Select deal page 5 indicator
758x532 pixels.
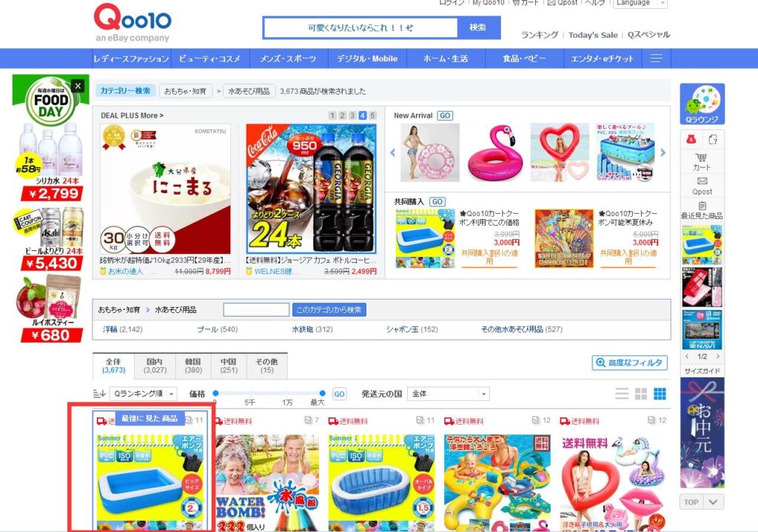(x=372, y=115)
